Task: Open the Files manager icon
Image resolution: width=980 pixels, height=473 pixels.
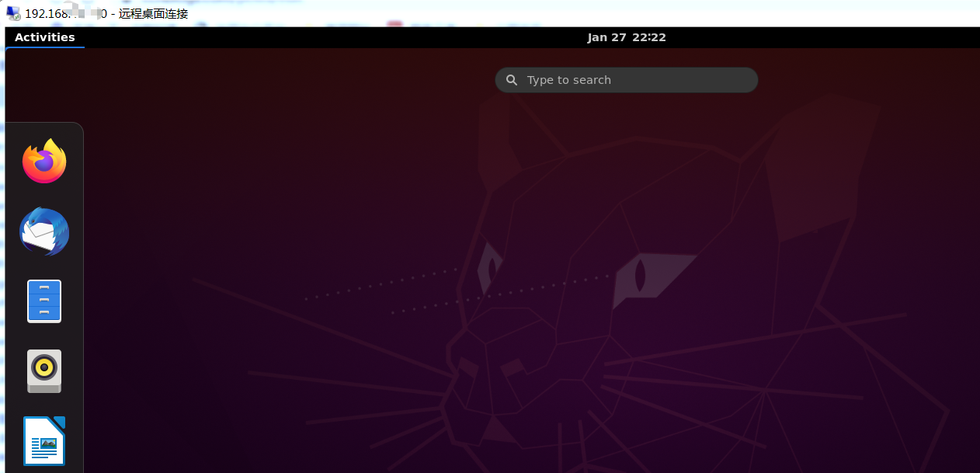Action: coord(44,301)
